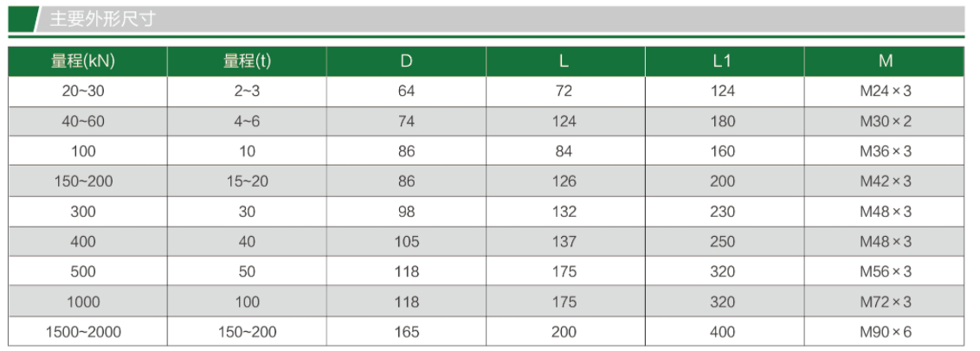Select the 1500~2000 range cell
Viewport: 980px width, 351px height.
[84, 332]
